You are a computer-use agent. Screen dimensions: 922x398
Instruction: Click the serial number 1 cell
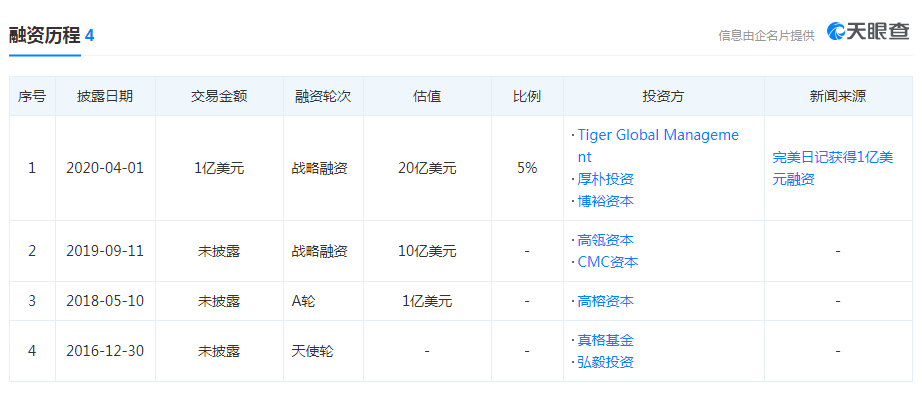(32, 168)
